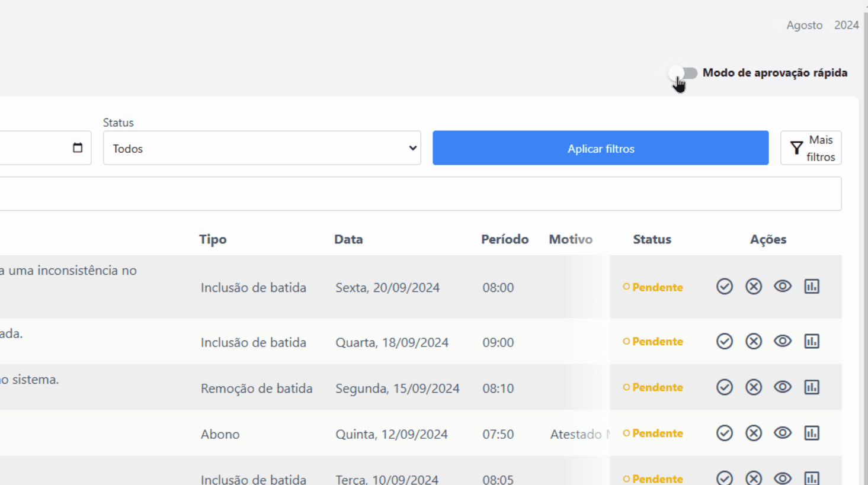This screenshot has width=868, height=485.
Task: Expand Mais filtros options
Action: coord(811,148)
